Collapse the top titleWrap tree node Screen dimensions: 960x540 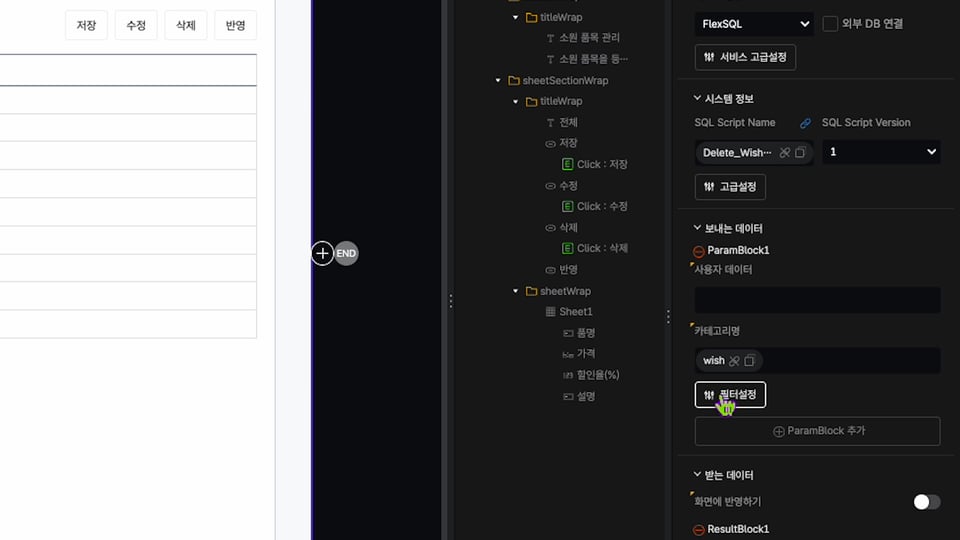516,18
